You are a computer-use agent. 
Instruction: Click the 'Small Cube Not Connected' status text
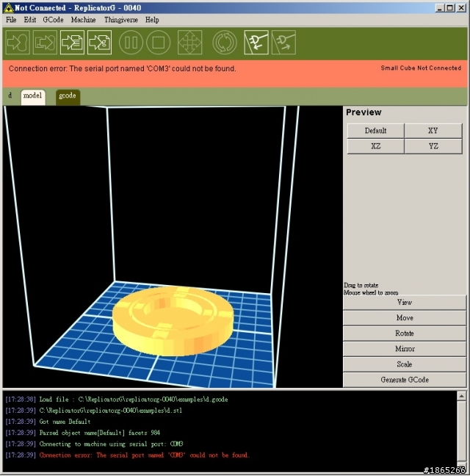coord(421,68)
